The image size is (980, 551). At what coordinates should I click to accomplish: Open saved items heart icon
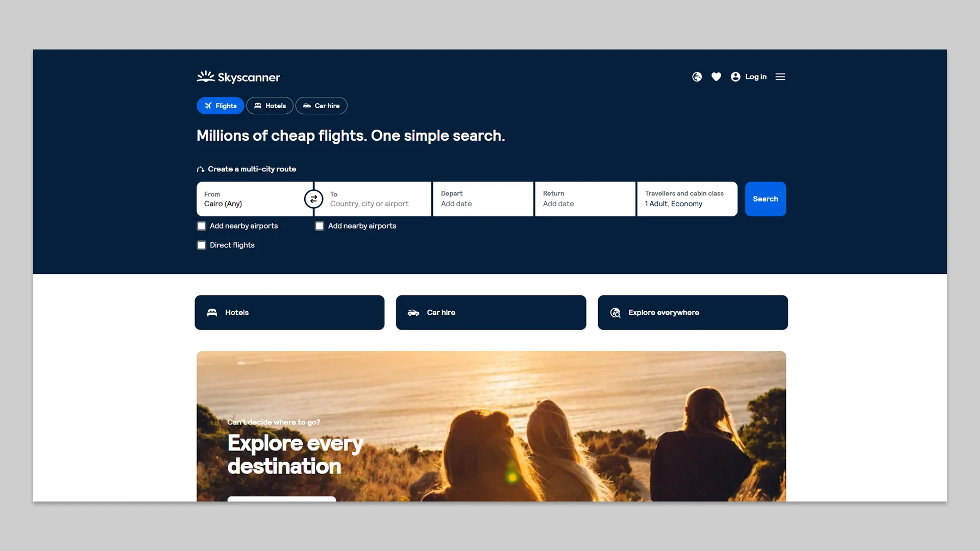pyautogui.click(x=716, y=77)
